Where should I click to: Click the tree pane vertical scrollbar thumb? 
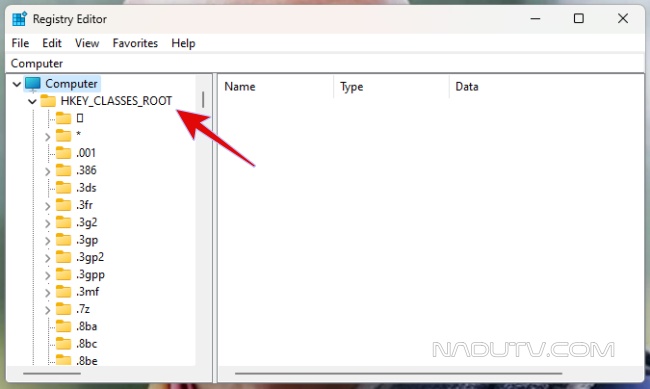(203, 100)
